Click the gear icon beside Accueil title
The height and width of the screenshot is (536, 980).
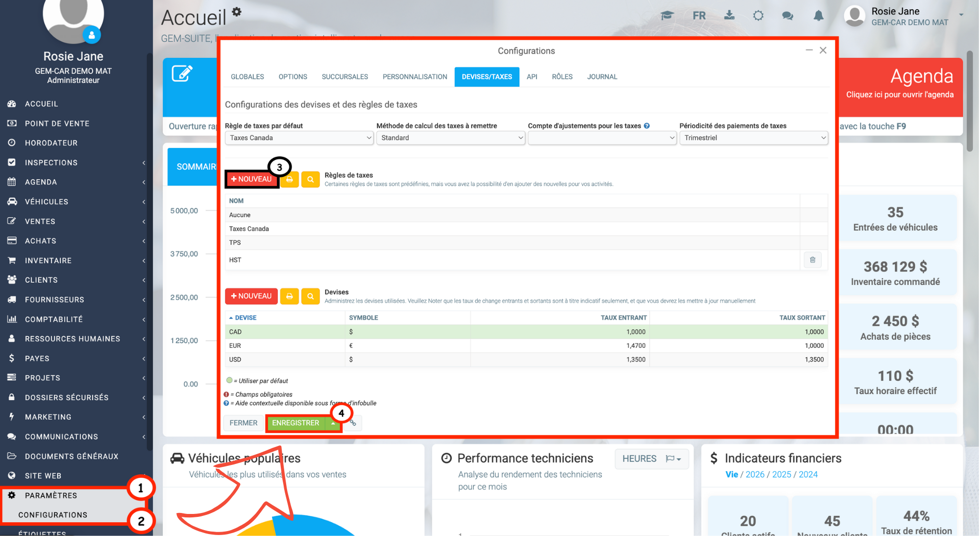(x=237, y=12)
